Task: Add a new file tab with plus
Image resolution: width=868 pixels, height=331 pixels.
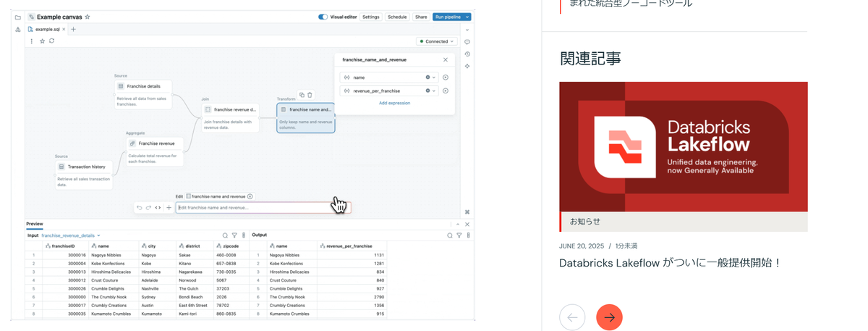Action: (73, 30)
